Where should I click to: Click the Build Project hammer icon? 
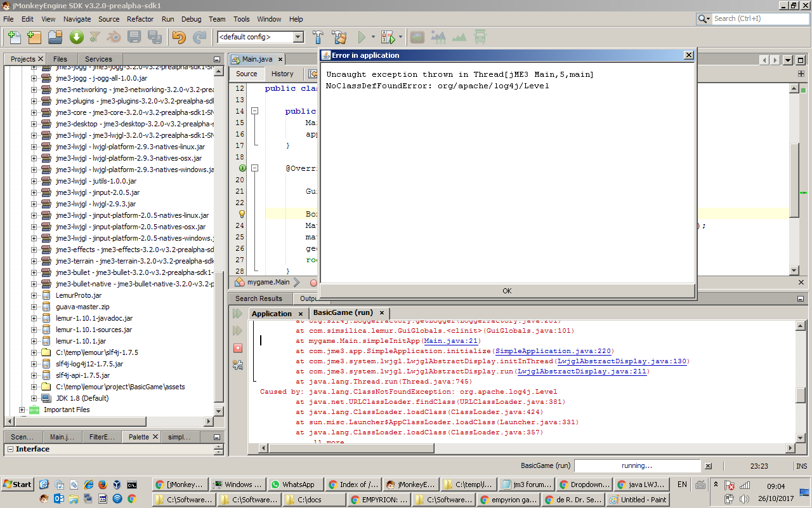(x=318, y=37)
